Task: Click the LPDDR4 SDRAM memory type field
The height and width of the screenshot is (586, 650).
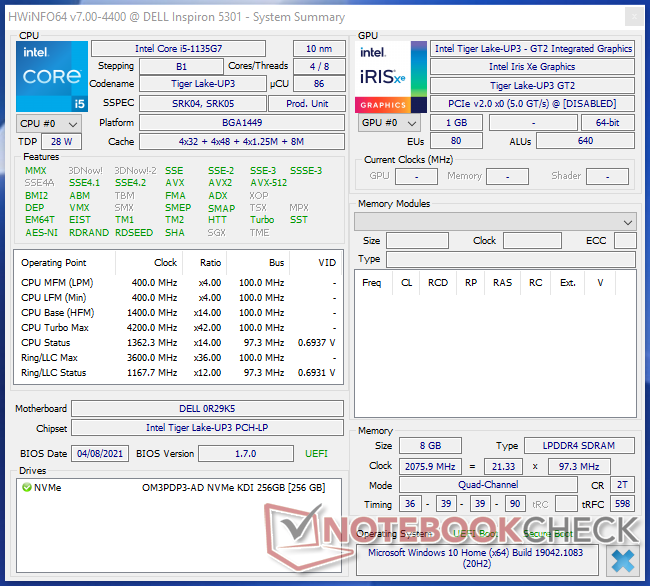Action: coord(579,446)
